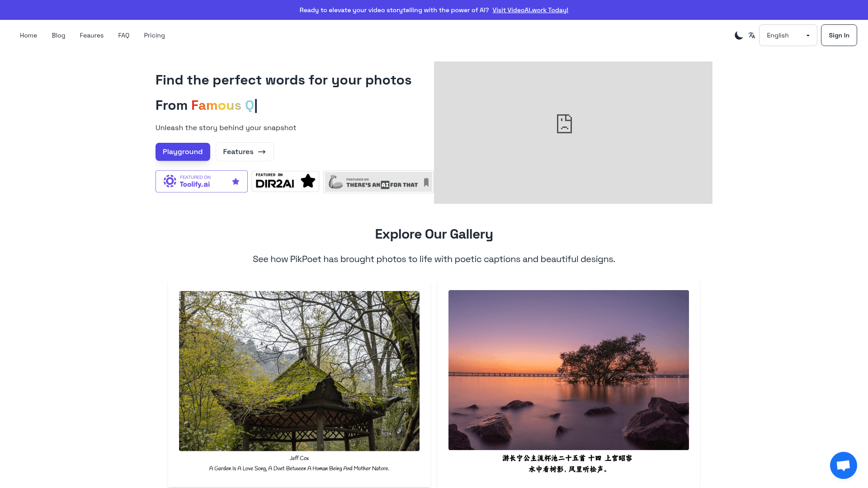Click the language dropdown arrow
Viewport: 868px width, 488px height.
808,36
